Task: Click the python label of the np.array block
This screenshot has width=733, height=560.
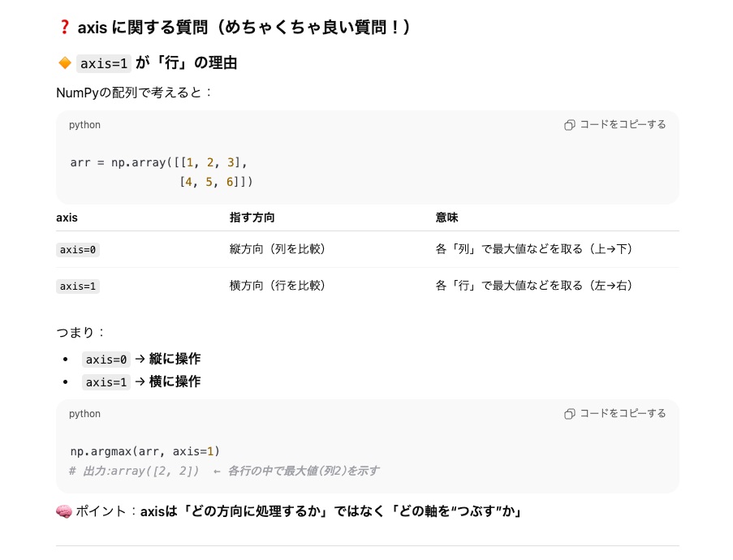Action: (x=84, y=125)
